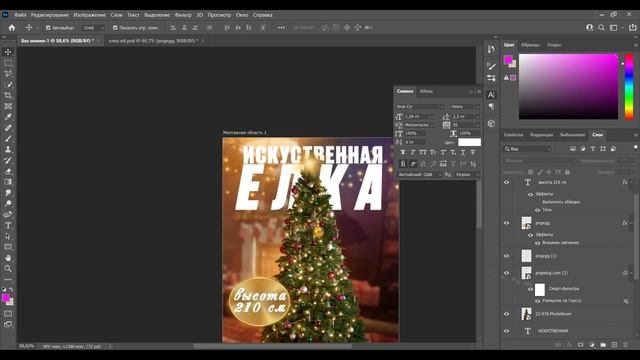
Task: Open the Окно menu
Action: pyautogui.click(x=242, y=15)
